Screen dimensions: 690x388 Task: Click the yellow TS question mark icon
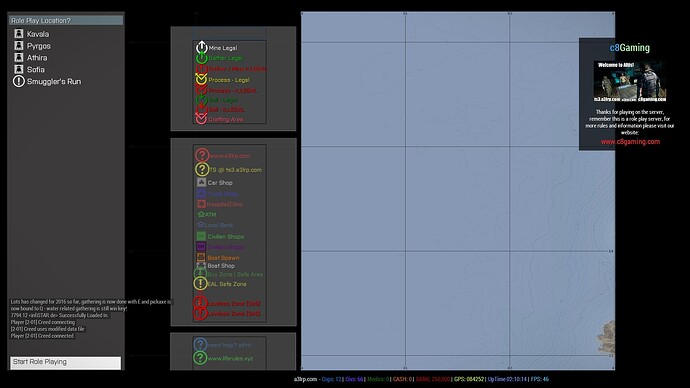tap(202, 169)
